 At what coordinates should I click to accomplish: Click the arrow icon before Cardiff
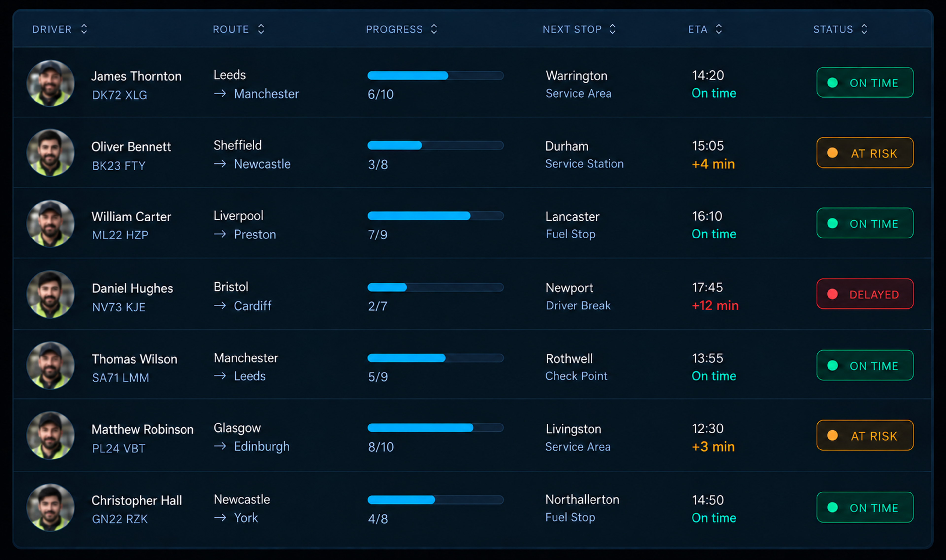coord(220,305)
